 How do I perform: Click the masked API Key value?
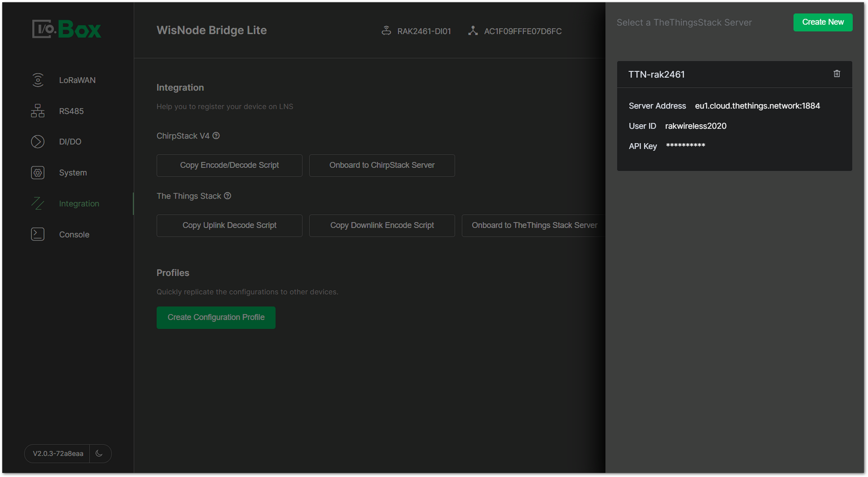pos(685,146)
